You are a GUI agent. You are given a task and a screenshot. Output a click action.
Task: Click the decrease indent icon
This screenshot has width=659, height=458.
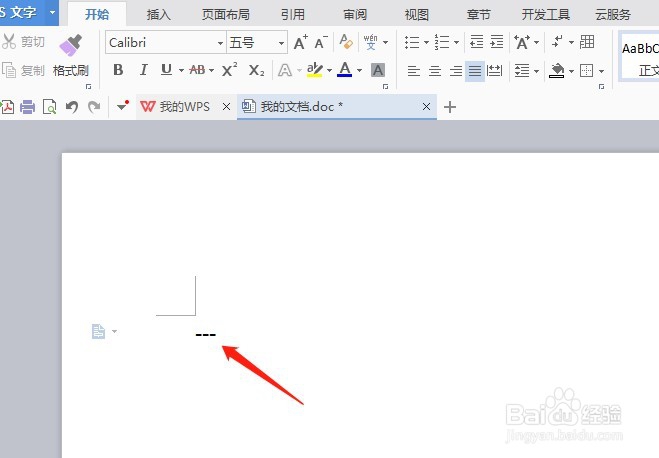[x=476, y=42]
